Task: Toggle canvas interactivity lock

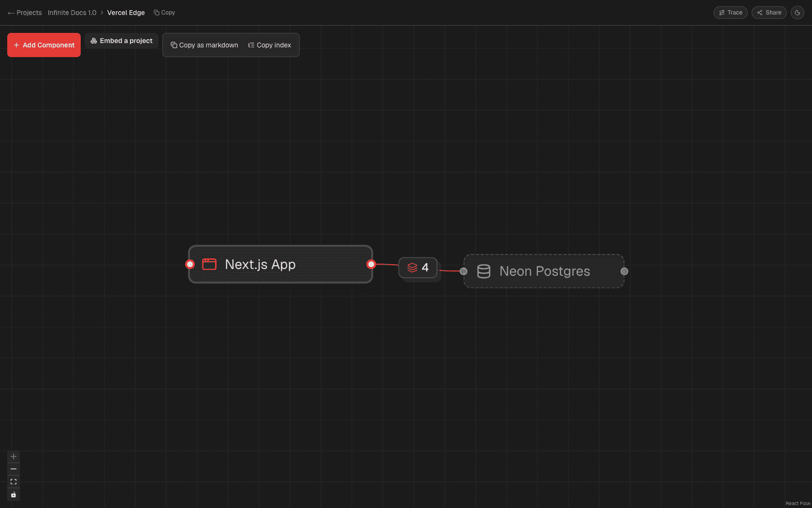Action: point(14,494)
